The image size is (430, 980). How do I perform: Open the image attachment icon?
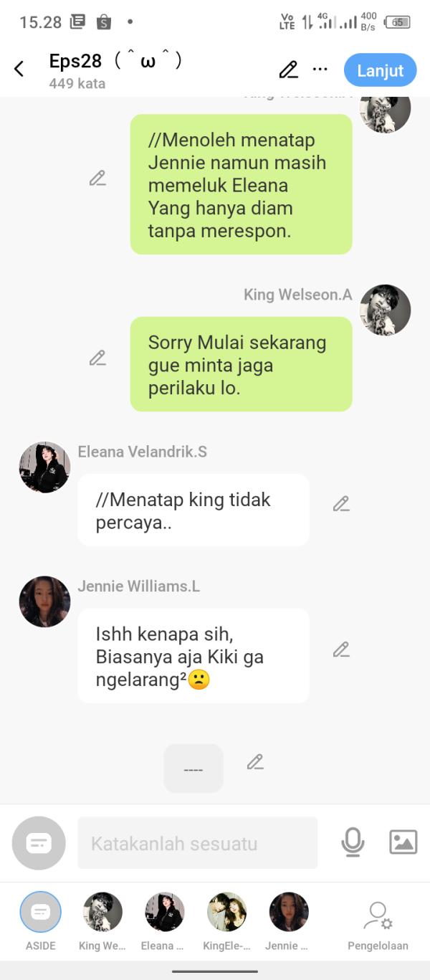click(x=403, y=842)
